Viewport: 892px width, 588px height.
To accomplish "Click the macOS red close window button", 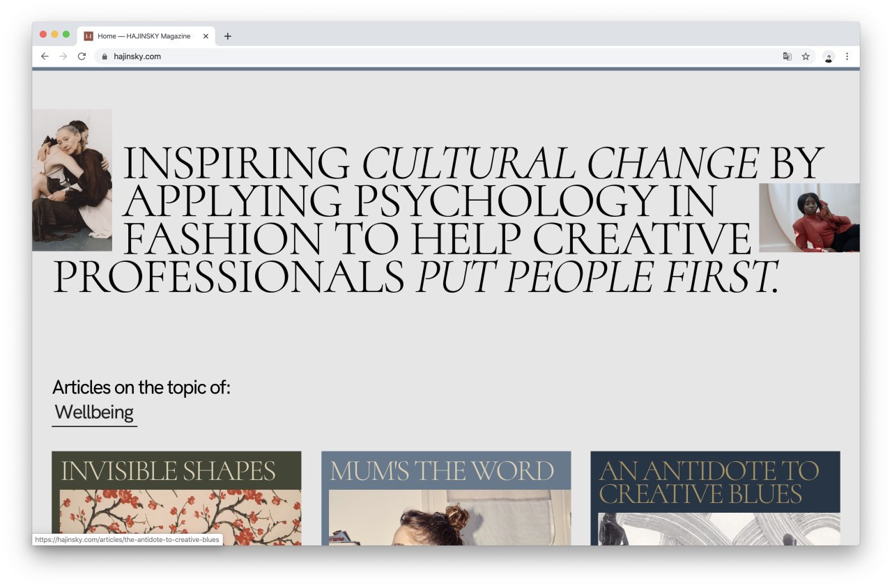I will 43,34.
